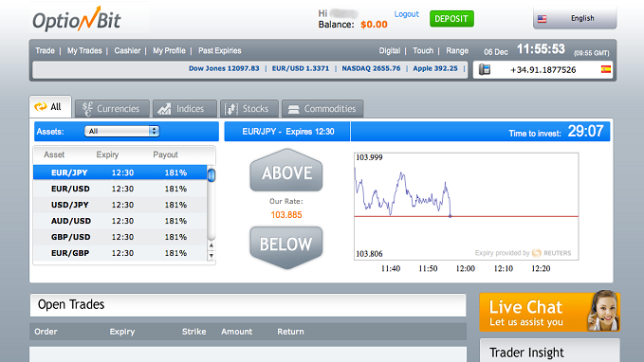This screenshot has height=362, width=644.
Task: Click the Reuters logo in the chart
Action: click(x=552, y=253)
